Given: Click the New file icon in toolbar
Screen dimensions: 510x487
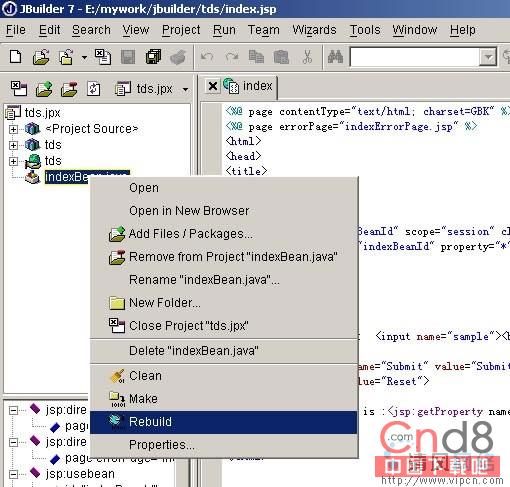Looking at the screenshot, I should (16, 57).
